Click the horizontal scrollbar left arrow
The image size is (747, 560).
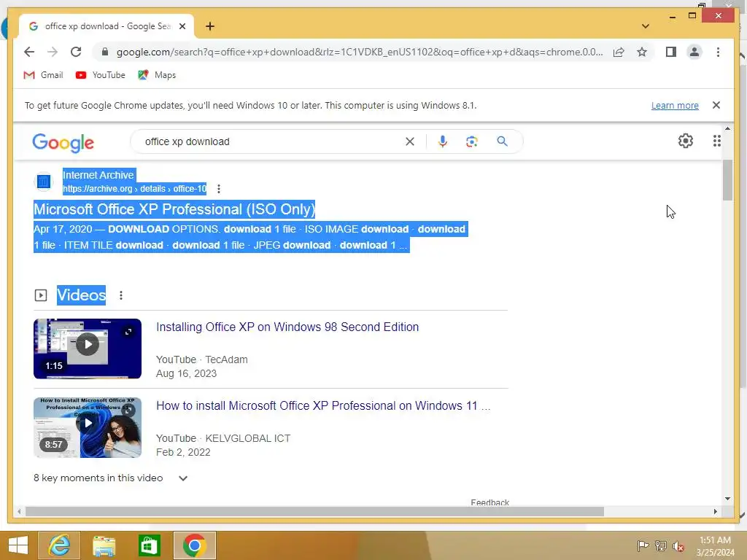tap(19, 511)
